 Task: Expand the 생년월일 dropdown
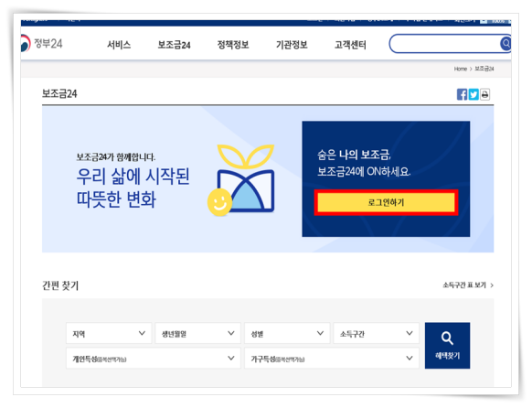click(x=197, y=333)
